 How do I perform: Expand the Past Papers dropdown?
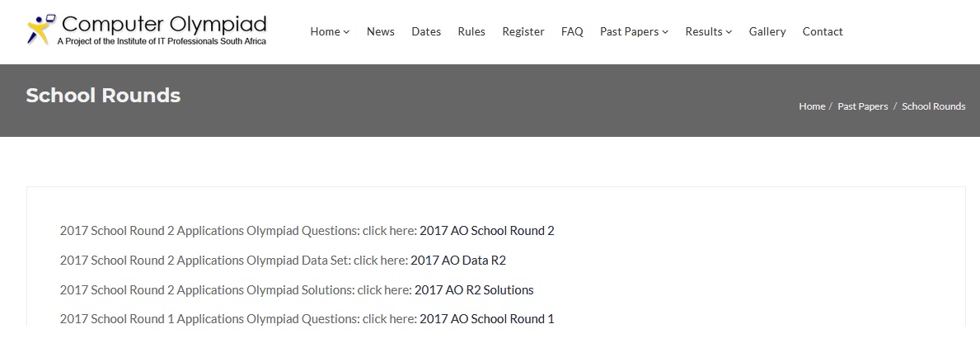[634, 31]
